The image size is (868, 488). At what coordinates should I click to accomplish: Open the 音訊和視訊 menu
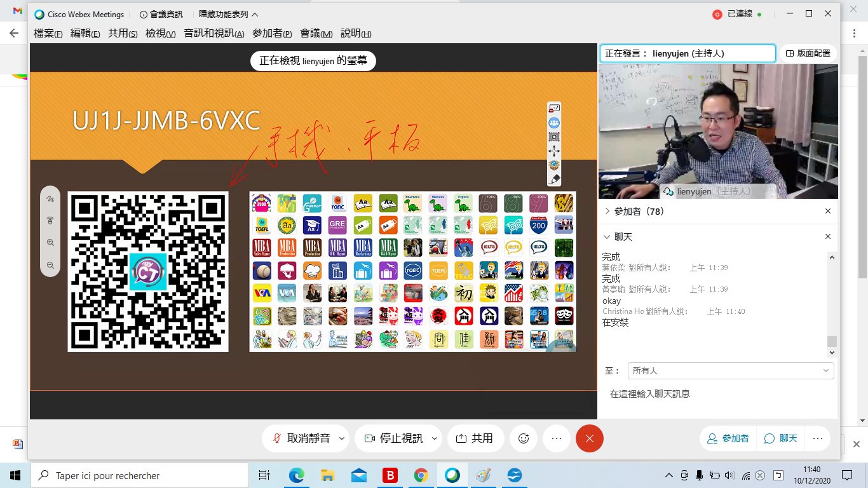[x=214, y=34]
